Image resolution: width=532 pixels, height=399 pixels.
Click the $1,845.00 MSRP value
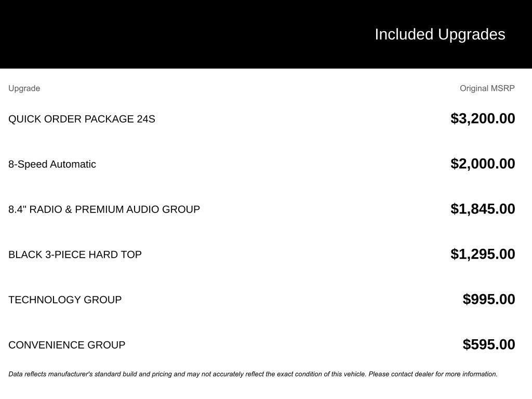pos(483,209)
